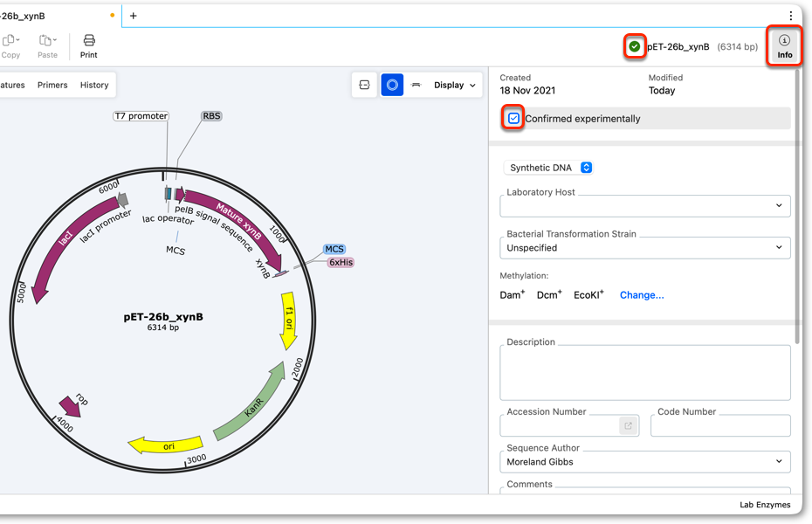Click the T7 promoter label
The image size is (812, 524).
(141, 116)
